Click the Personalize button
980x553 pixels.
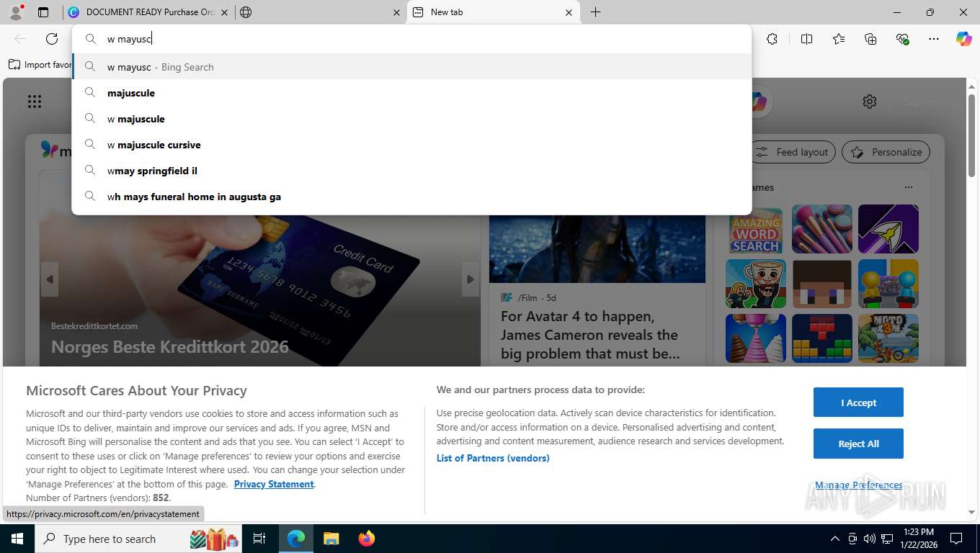point(886,152)
